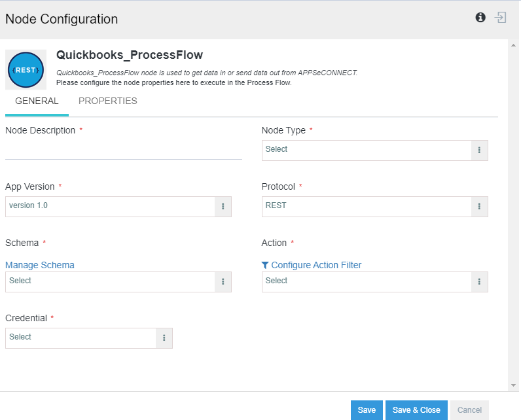The width and height of the screenshot is (521, 420).
Task: Open Protocol three-dot options button
Action: pyautogui.click(x=479, y=207)
